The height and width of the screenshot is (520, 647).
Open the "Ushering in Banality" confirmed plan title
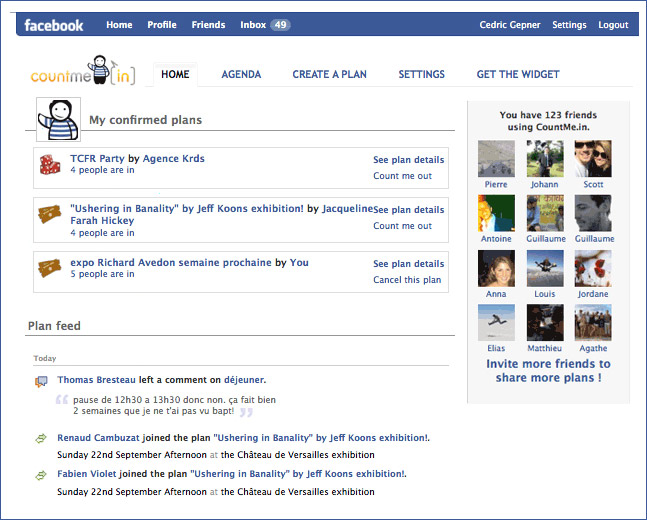click(x=187, y=208)
